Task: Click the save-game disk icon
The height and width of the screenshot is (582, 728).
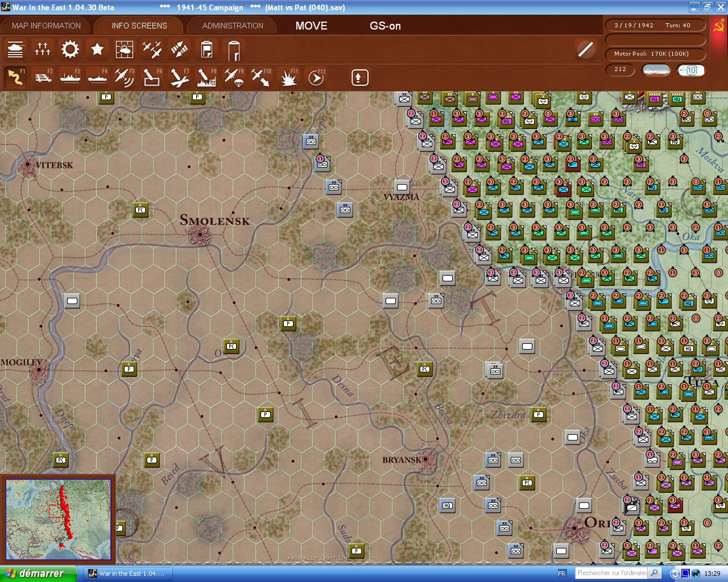Action: pos(206,49)
